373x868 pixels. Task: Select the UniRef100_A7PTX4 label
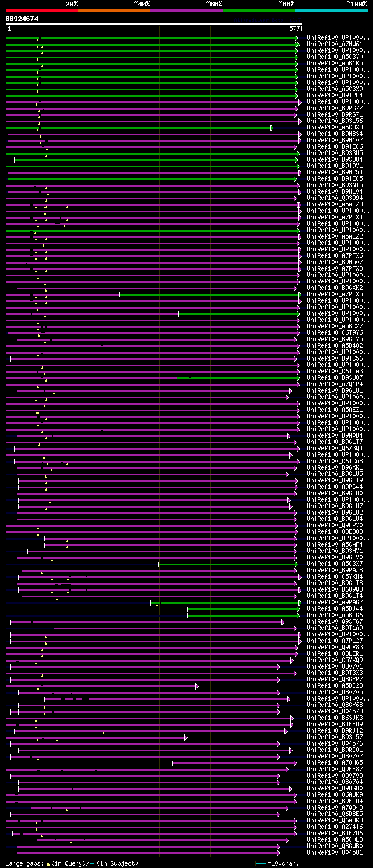(x=335, y=218)
